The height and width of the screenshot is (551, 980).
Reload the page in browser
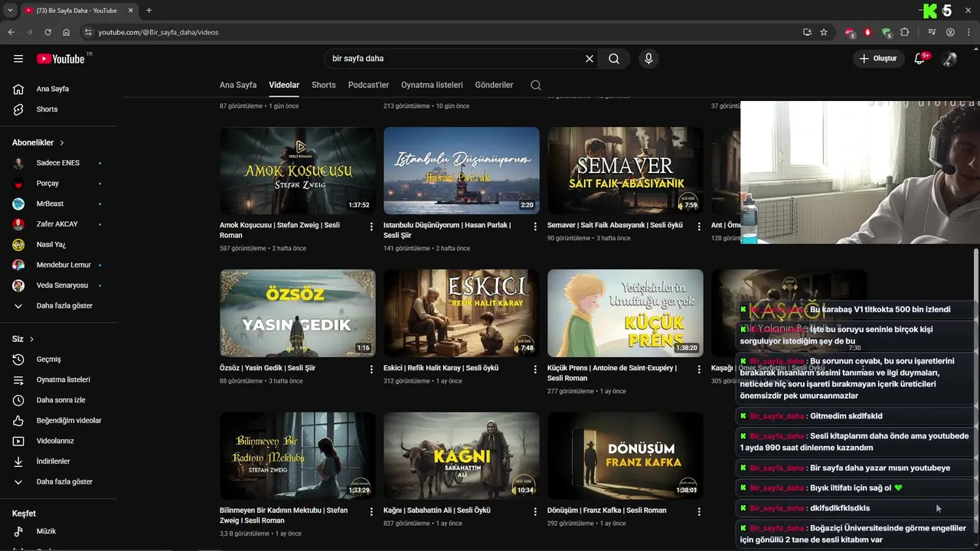click(47, 32)
